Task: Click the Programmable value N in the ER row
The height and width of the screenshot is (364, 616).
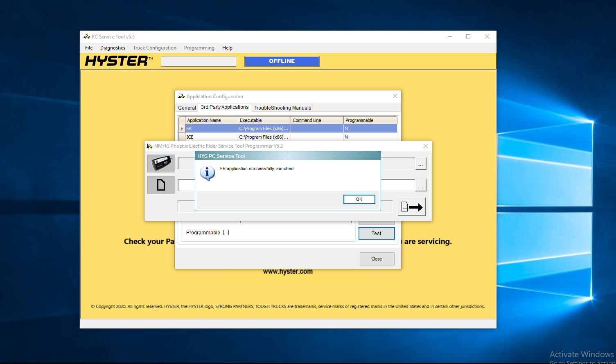Action: tap(370, 128)
